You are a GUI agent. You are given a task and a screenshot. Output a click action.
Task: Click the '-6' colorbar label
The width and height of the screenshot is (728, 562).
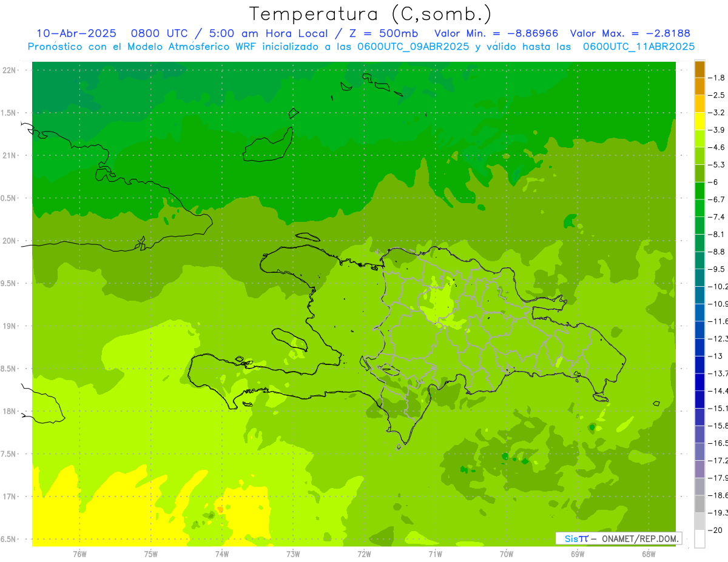click(x=713, y=182)
